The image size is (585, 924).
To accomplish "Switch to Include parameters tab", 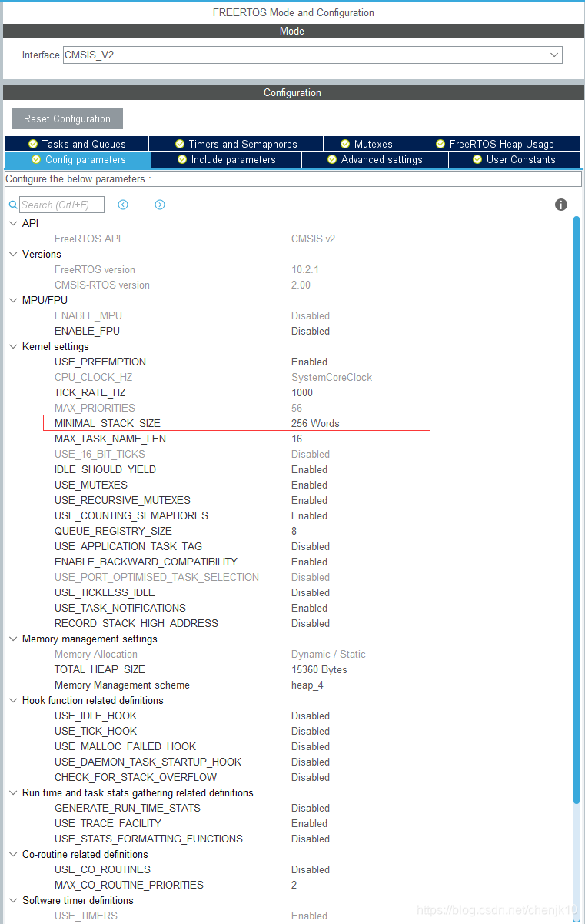I will pyautogui.click(x=226, y=159).
